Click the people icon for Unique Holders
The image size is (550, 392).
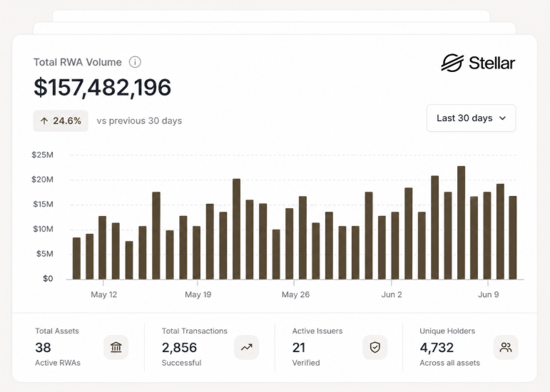tap(506, 347)
